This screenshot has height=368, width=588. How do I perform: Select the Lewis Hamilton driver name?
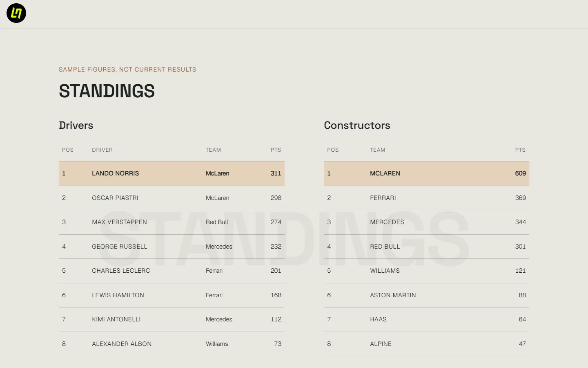click(118, 295)
